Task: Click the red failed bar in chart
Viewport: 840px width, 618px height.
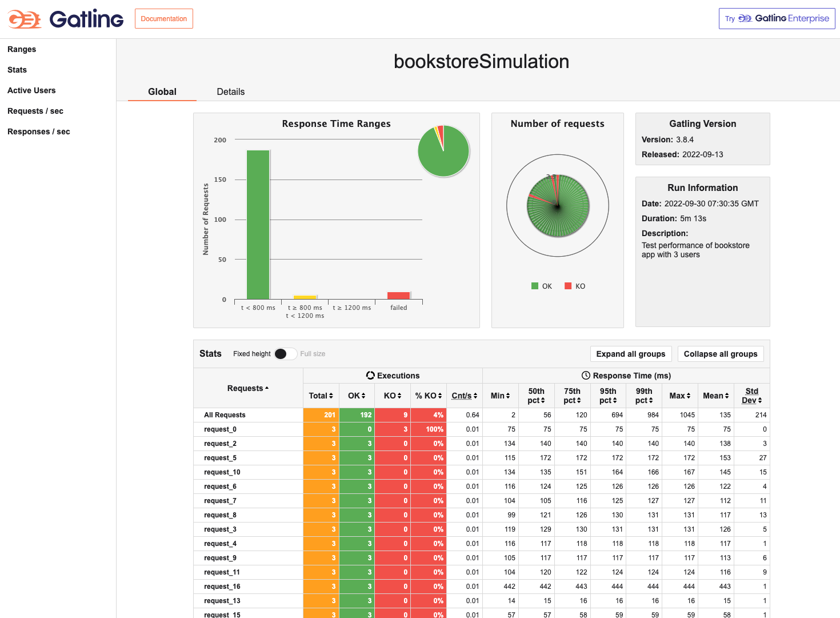Action: pos(399,296)
